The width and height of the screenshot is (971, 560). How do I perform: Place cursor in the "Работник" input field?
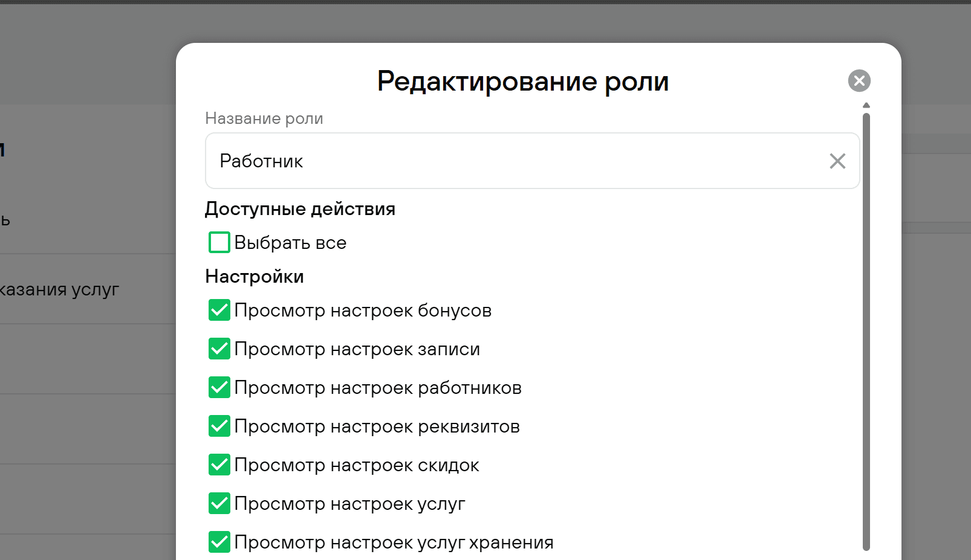click(423, 161)
